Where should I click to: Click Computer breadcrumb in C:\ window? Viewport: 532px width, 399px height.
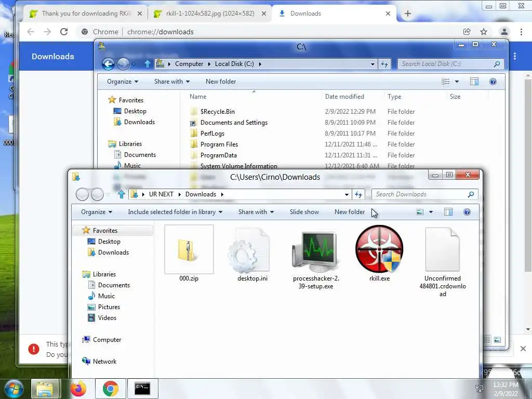189,64
